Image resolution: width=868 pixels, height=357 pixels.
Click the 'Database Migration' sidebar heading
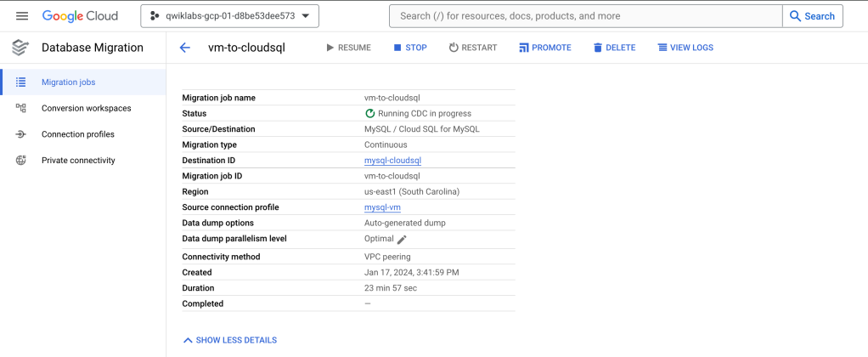point(93,48)
